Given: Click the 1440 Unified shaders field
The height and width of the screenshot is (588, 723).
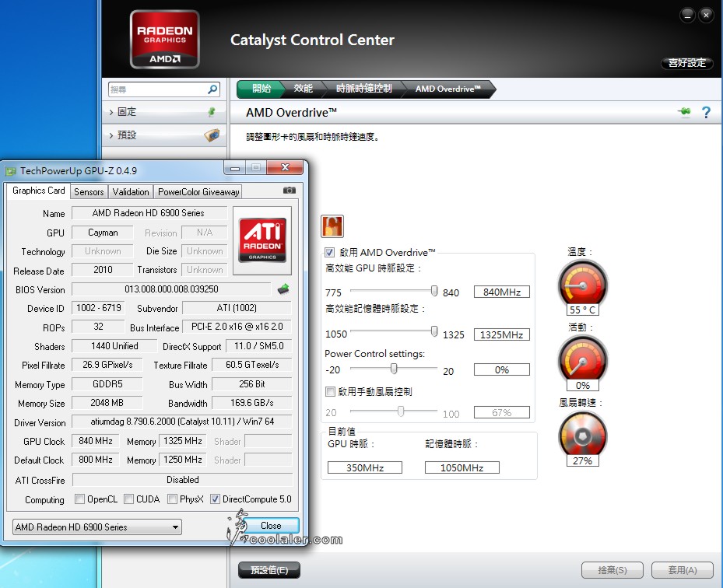Looking at the screenshot, I should tap(115, 345).
